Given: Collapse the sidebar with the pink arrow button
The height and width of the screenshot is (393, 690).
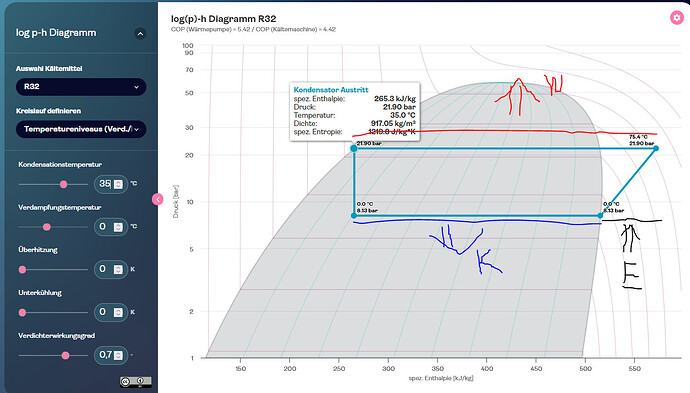Looking at the screenshot, I should click(158, 199).
